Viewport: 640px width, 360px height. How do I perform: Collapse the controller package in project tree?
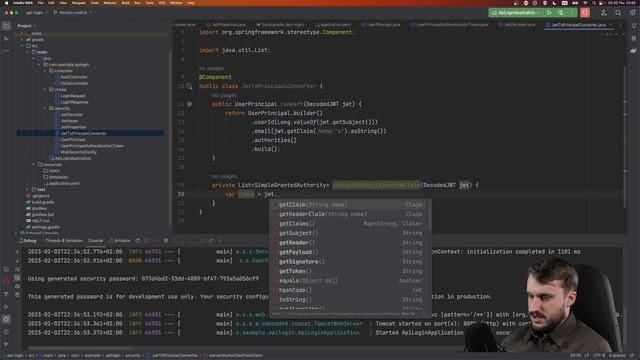45,71
